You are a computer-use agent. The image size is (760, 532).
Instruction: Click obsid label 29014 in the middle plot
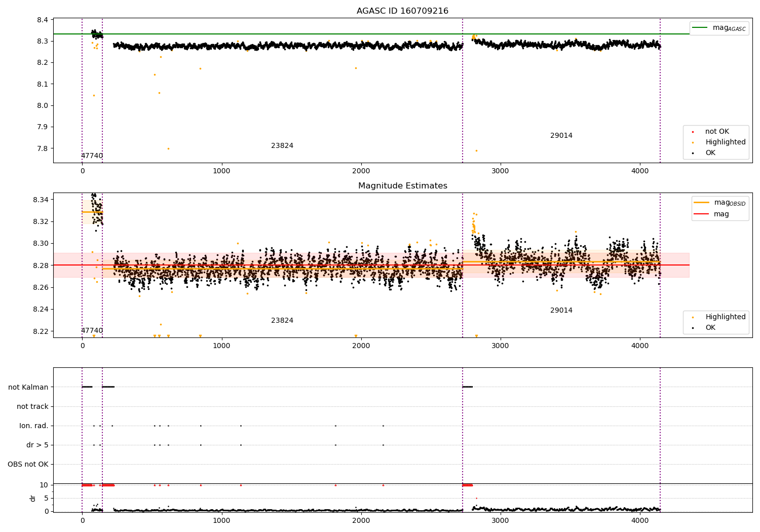point(561,311)
